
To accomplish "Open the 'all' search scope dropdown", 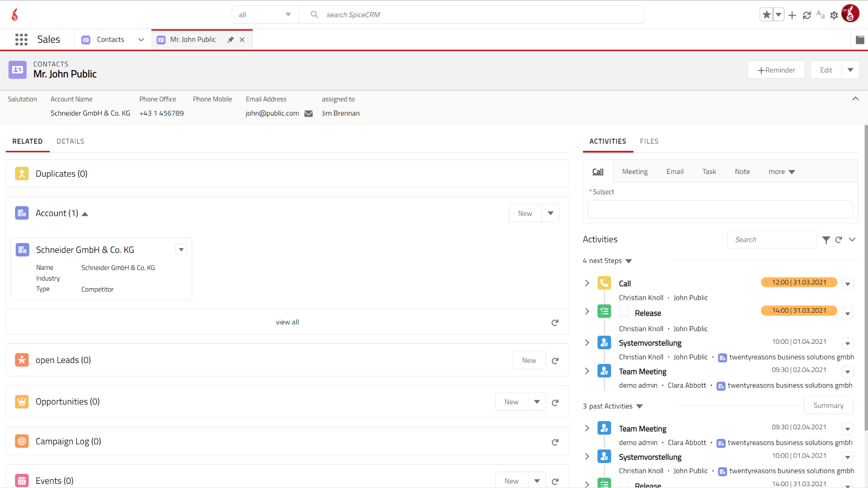I will click(x=265, y=14).
